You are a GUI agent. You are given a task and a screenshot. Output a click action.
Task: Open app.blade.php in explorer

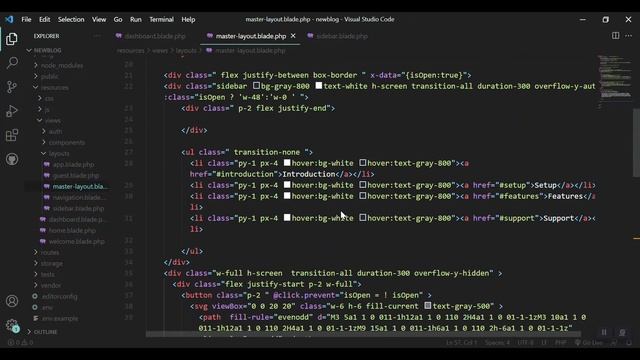[x=73, y=164]
